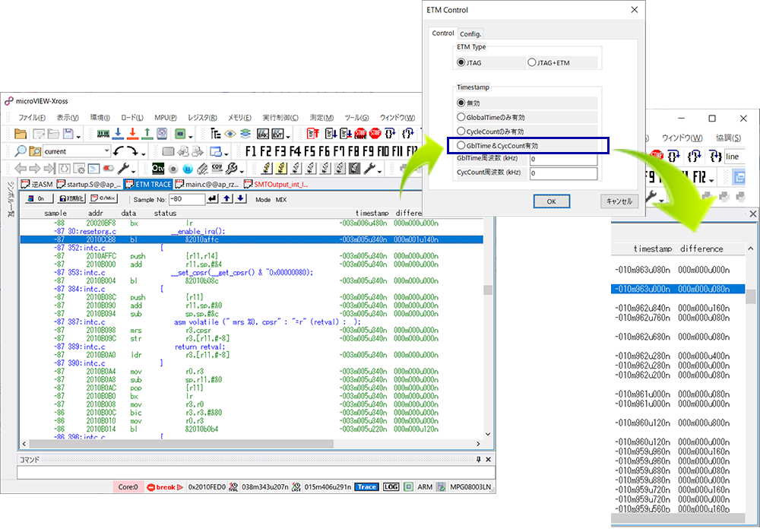Open the 実行制御(C) menu
This screenshot has height=532, width=760.
(280, 117)
